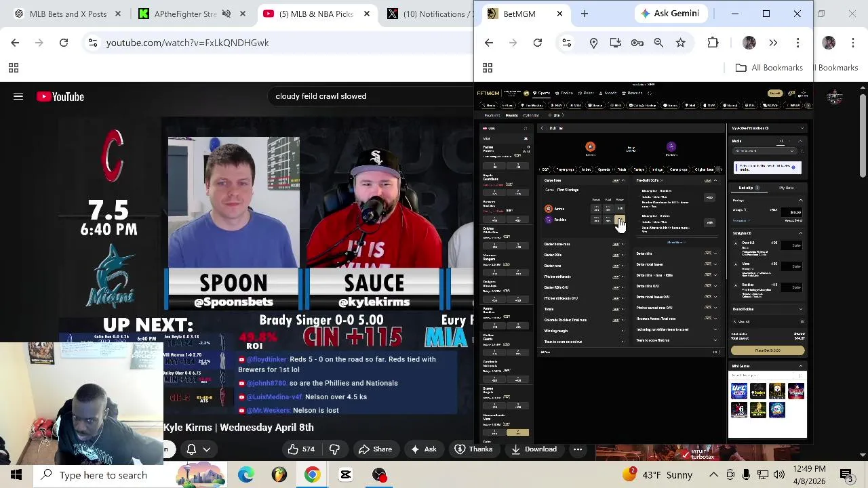Click the Place Bet button

tap(768, 350)
